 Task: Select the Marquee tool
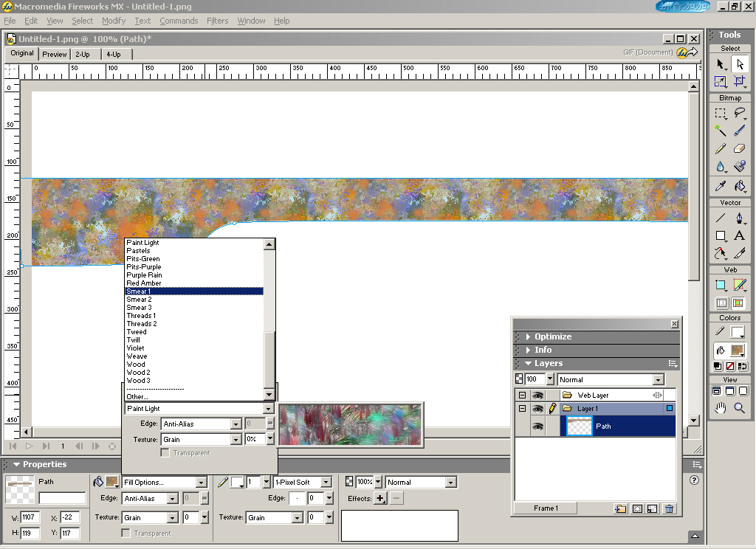tap(721, 114)
